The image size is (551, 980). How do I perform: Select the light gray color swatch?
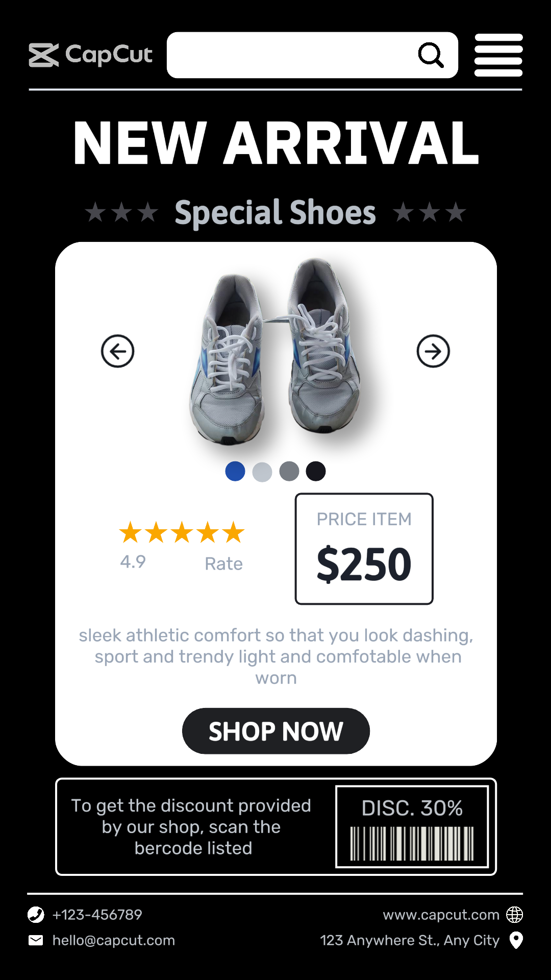(262, 471)
